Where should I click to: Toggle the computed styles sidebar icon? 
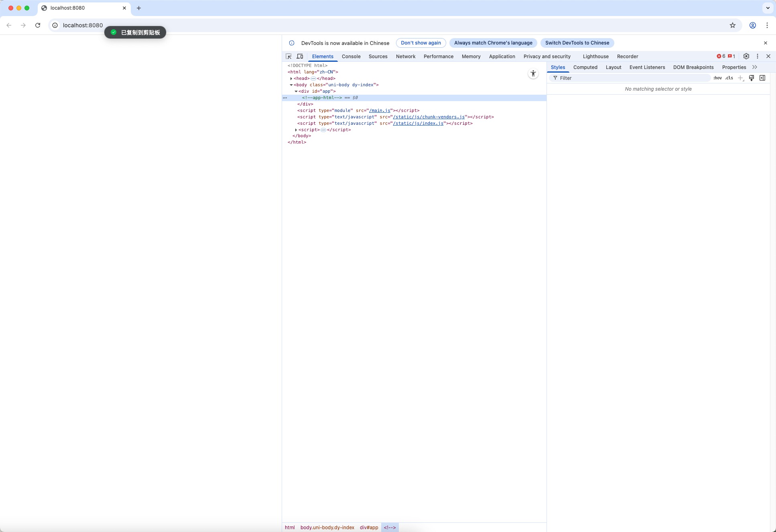[x=762, y=78]
